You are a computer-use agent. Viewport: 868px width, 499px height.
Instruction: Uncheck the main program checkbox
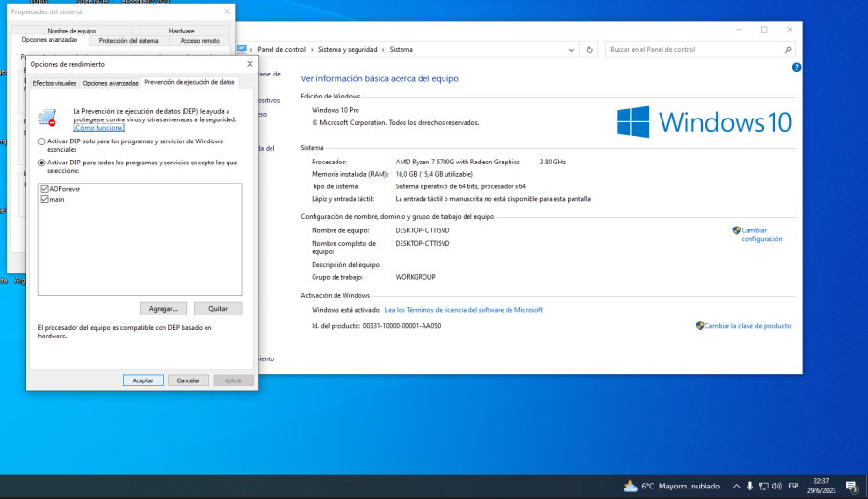click(44, 199)
